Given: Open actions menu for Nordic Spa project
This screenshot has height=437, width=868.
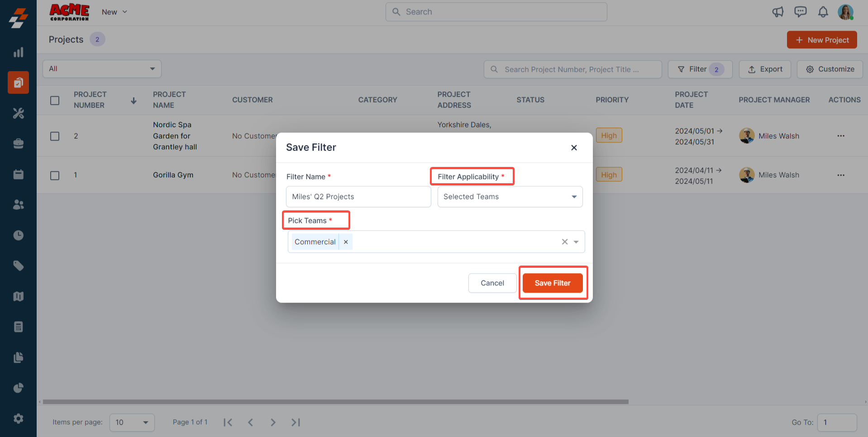Looking at the screenshot, I should point(841,136).
